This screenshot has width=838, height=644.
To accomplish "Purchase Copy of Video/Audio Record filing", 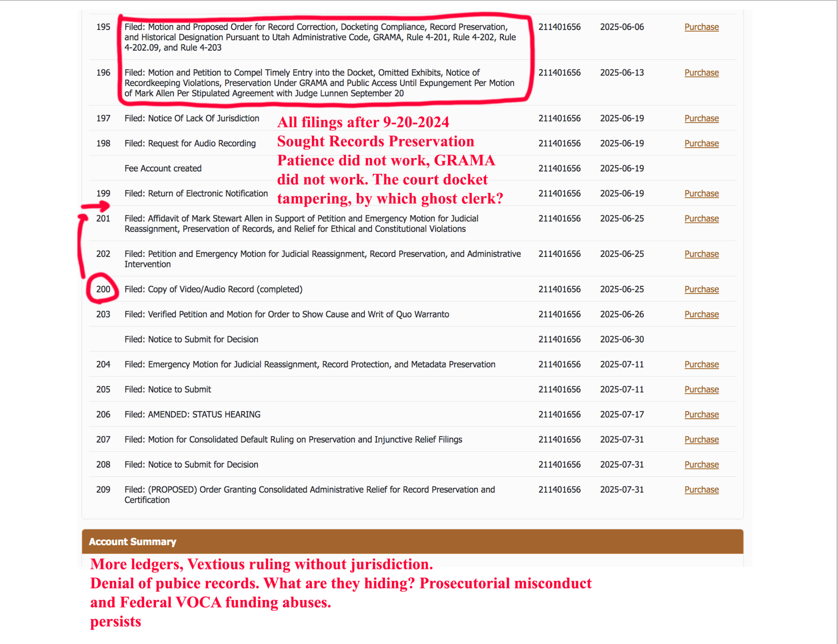I will click(701, 289).
